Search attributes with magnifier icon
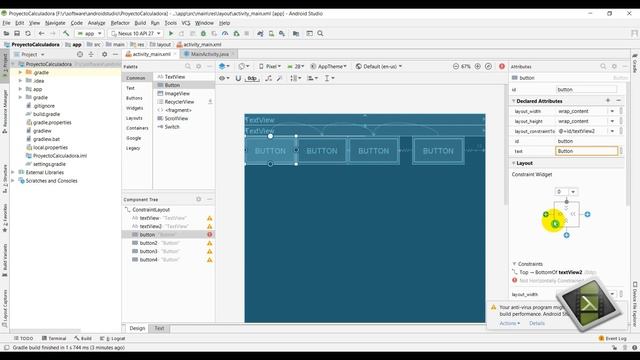Viewport: 640px width, 360px height. pyautogui.click(x=603, y=66)
